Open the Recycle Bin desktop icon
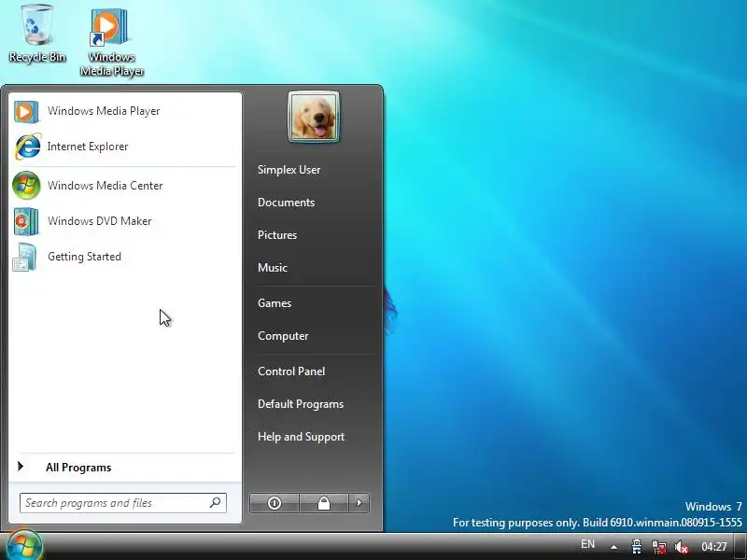 [x=37, y=34]
